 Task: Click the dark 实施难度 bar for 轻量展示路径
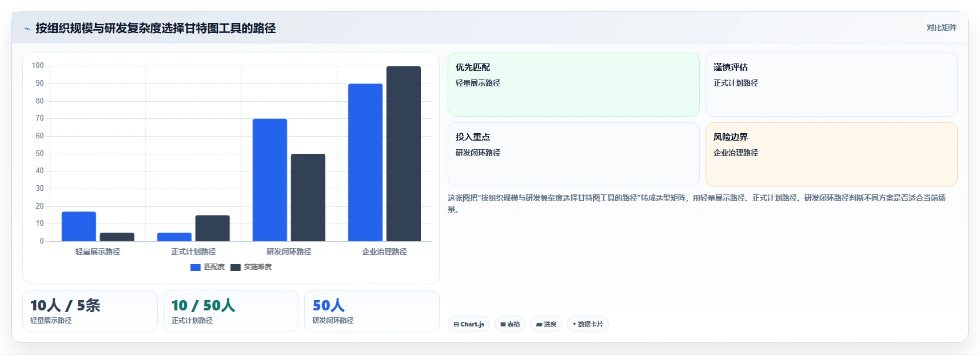pyautogui.click(x=117, y=237)
